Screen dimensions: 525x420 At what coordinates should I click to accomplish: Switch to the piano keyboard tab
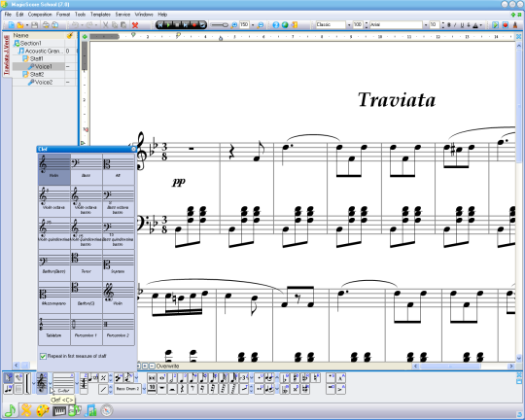[x=58, y=410]
